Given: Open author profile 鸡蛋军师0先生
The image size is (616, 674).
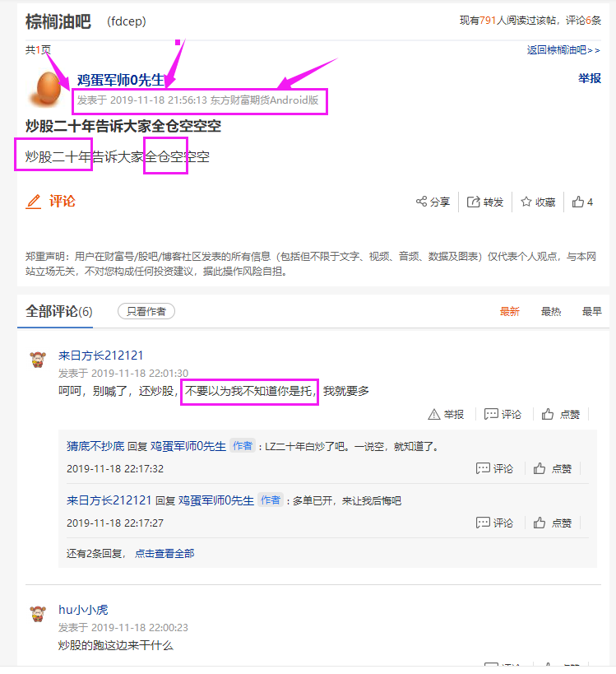Looking at the screenshot, I should point(121,80).
